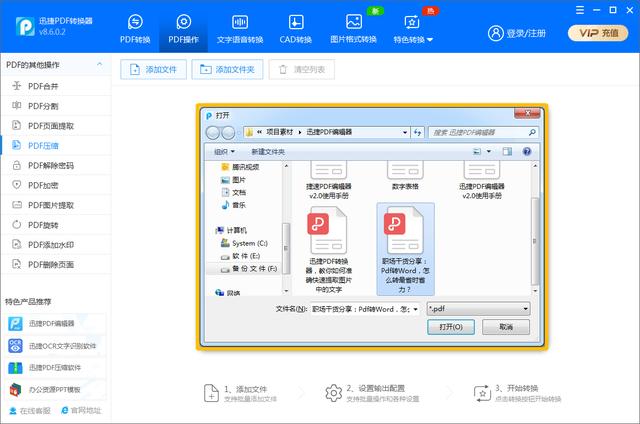Select 网络 in navigation tree

[228, 293]
